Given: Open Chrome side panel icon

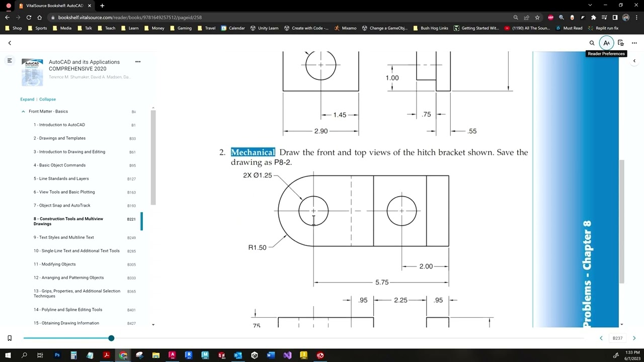Looking at the screenshot, I should point(615,17).
